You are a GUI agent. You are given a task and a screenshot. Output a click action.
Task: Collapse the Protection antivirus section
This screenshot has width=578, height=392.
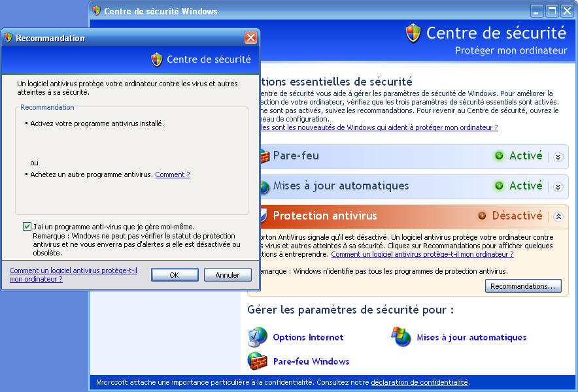(558, 216)
